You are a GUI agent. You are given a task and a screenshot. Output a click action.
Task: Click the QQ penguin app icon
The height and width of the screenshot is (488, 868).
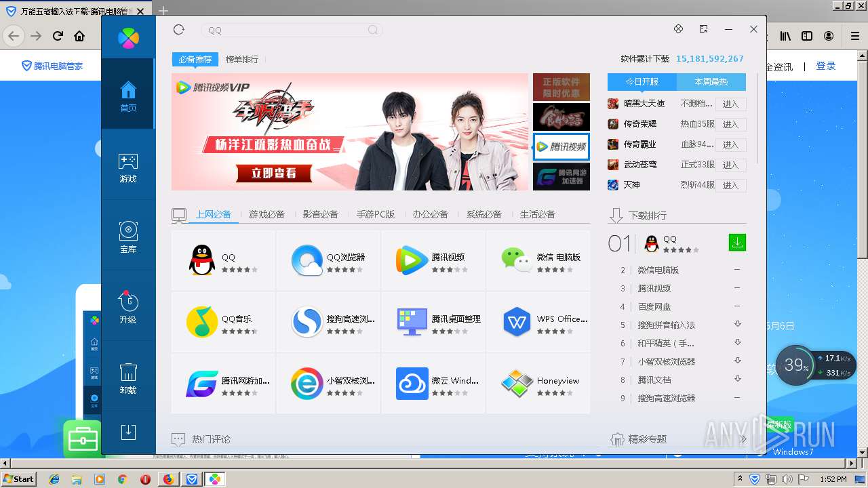[x=201, y=260]
